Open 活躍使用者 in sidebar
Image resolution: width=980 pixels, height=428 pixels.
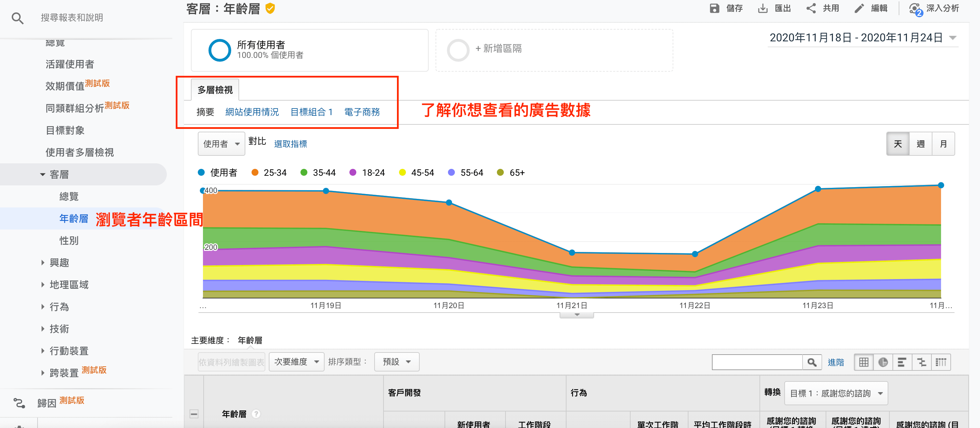[x=70, y=64]
